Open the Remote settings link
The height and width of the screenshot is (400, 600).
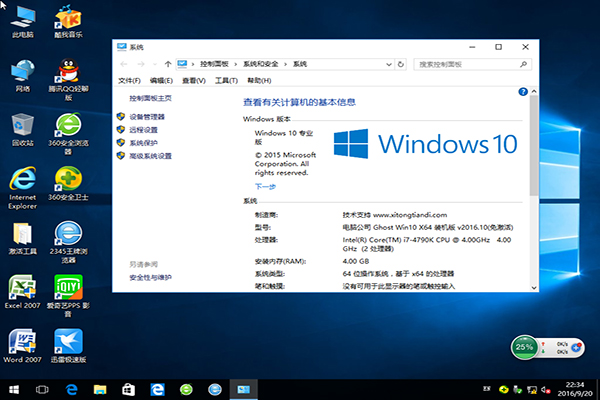coord(143,130)
